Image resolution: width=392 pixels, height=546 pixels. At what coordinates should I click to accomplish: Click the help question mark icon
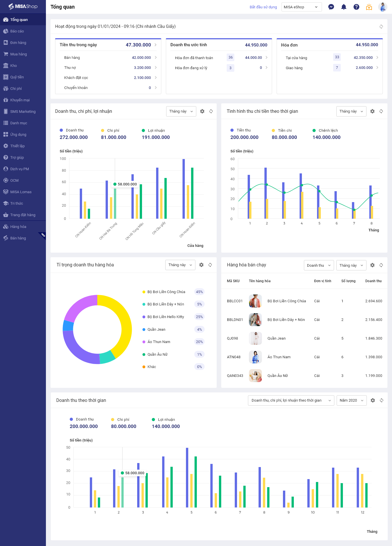(x=356, y=7)
